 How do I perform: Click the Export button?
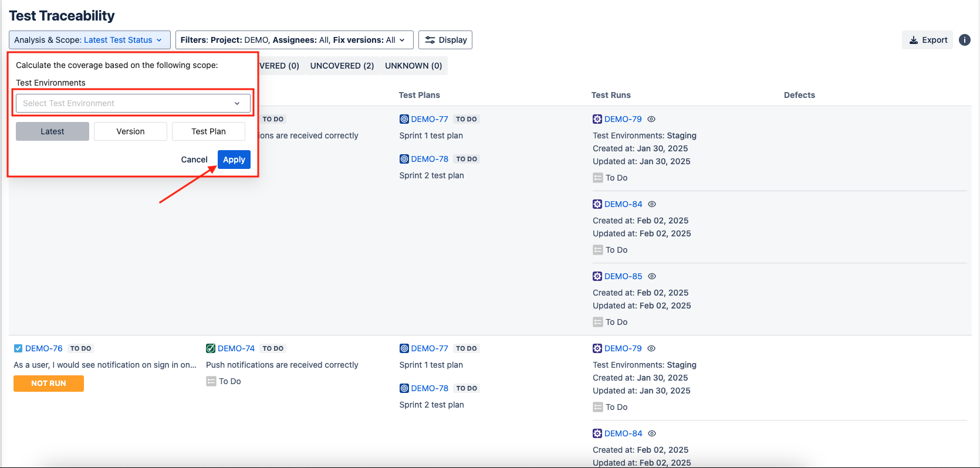(x=928, y=40)
